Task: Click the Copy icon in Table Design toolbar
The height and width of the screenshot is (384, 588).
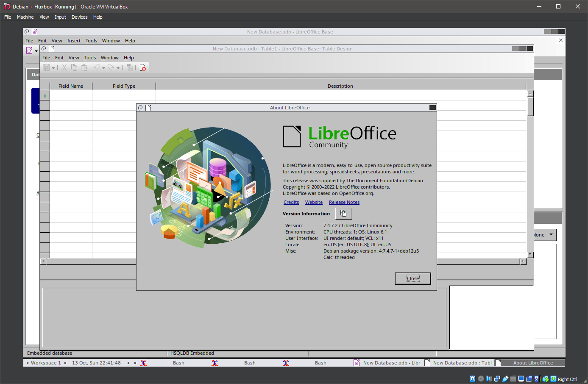Action: click(x=74, y=67)
